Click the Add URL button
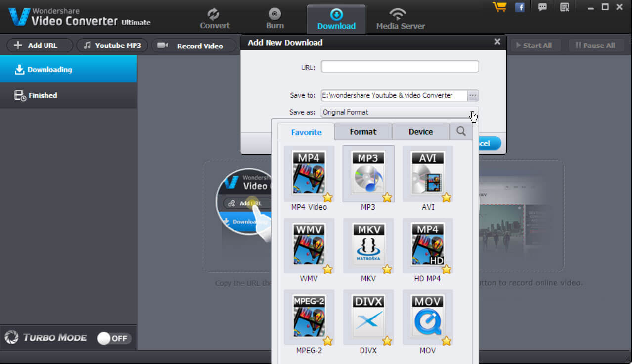 point(40,45)
